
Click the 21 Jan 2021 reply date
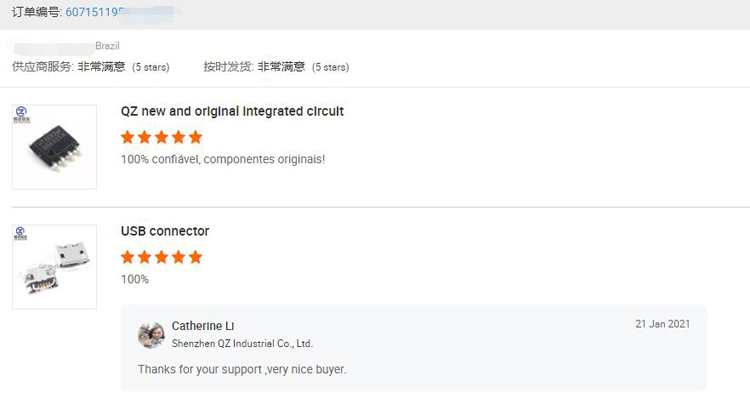click(x=662, y=324)
